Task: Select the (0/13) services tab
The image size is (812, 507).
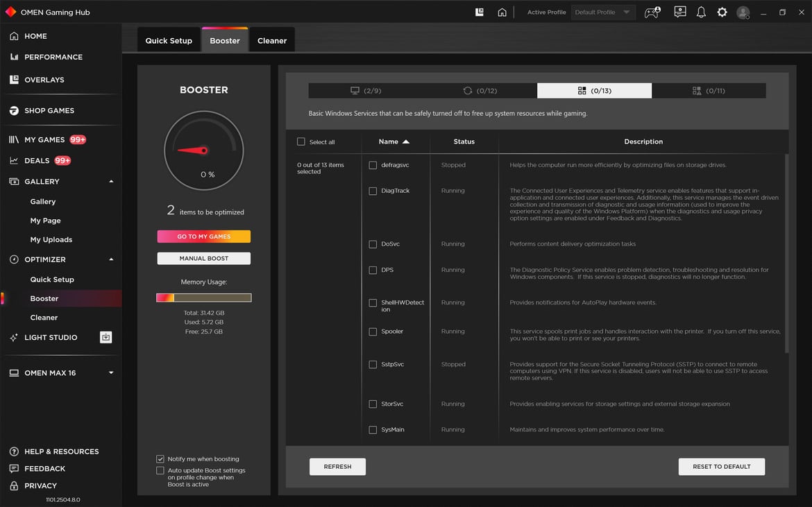Action: click(x=595, y=91)
